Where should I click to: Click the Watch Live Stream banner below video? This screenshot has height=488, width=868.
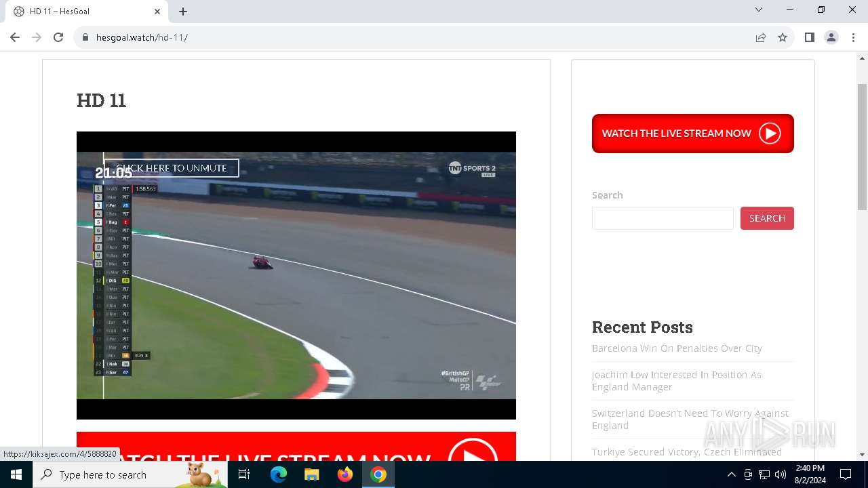(x=296, y=447)
